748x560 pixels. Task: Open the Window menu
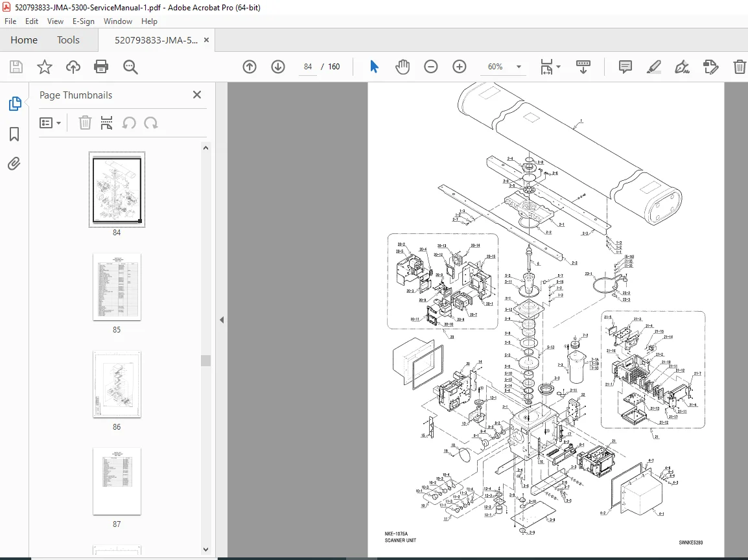point(118,21)
